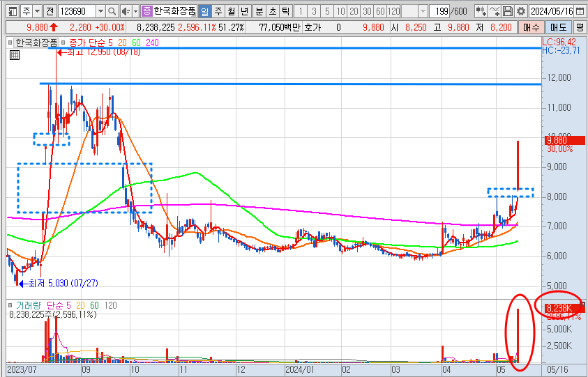Click the 호가 quote label
This screenshot has height=377, width=588.
point(312,27)
